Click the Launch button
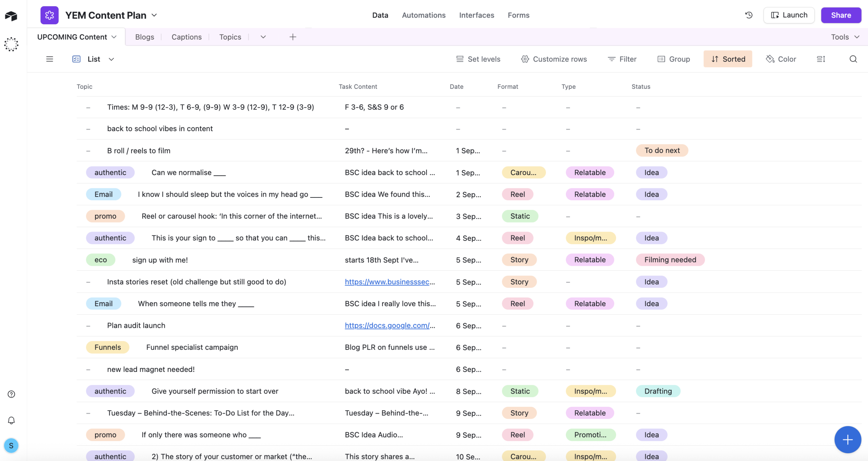 (x=789, y=15)
